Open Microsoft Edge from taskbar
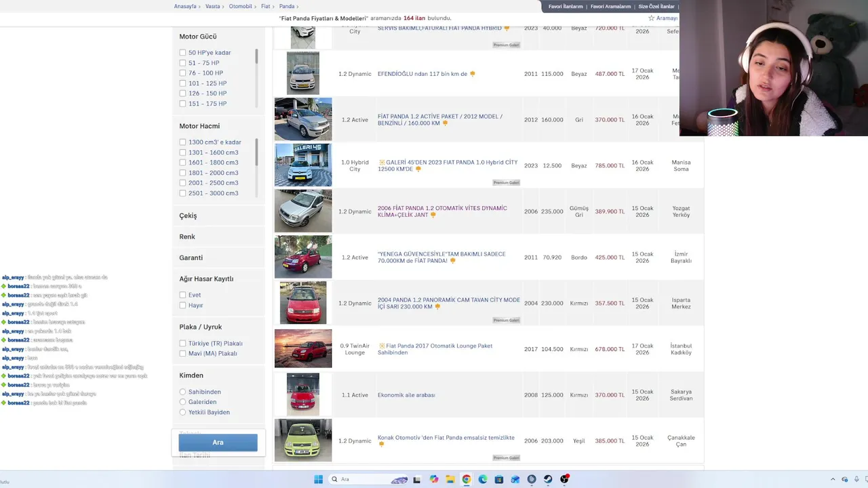868x488 pixels. (x=483, y=479)
